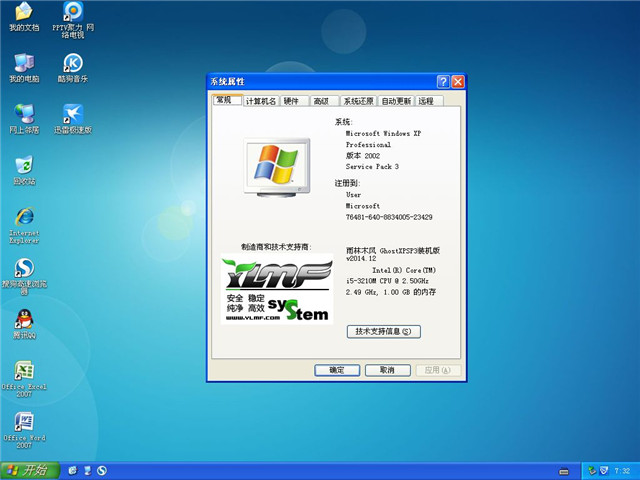Click the Sogou browser quick launch icon

coord(102,471)
